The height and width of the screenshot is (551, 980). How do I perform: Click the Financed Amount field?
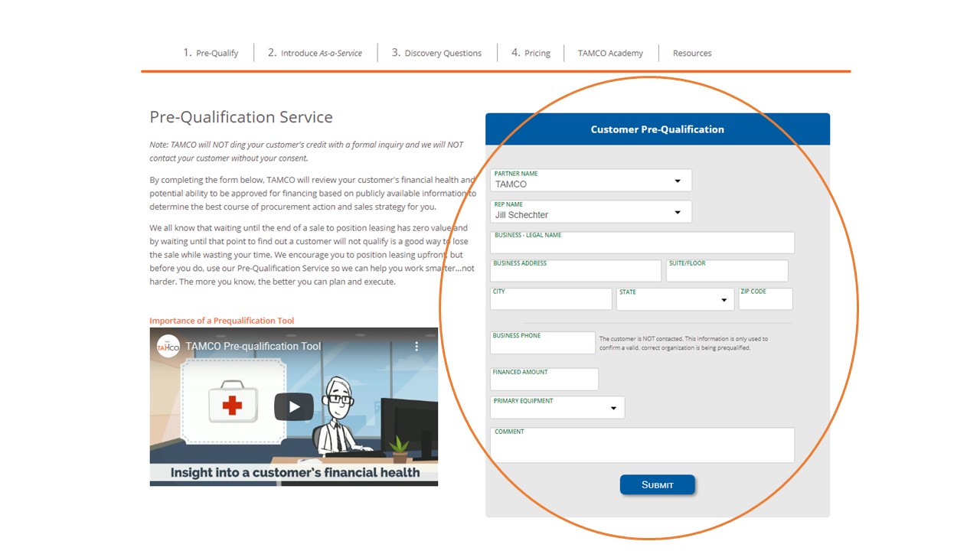tap(544, 380)
